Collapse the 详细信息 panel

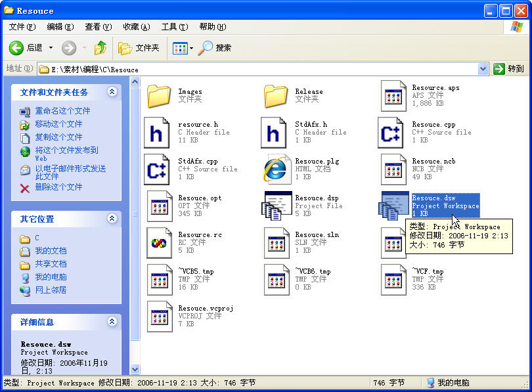112,322
